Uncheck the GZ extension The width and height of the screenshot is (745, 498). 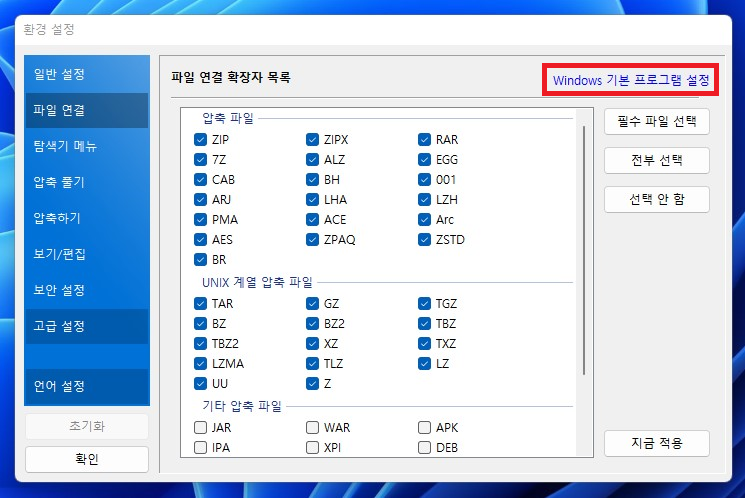pos(312,304)
